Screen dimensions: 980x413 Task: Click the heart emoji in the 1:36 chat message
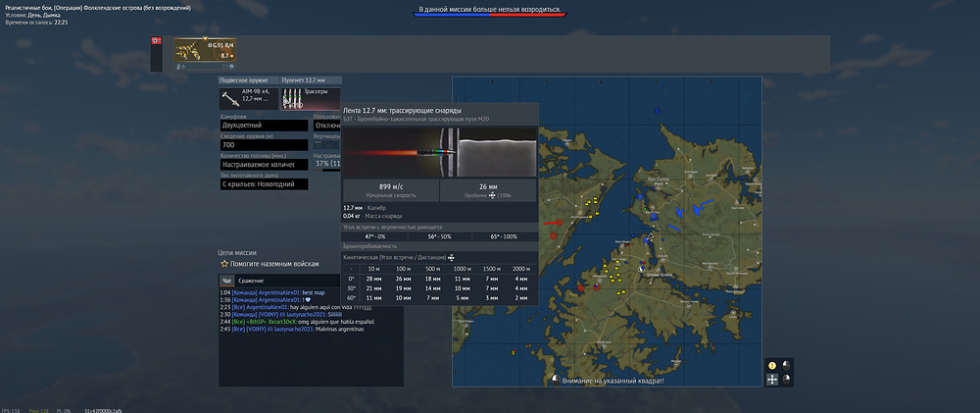308,300
